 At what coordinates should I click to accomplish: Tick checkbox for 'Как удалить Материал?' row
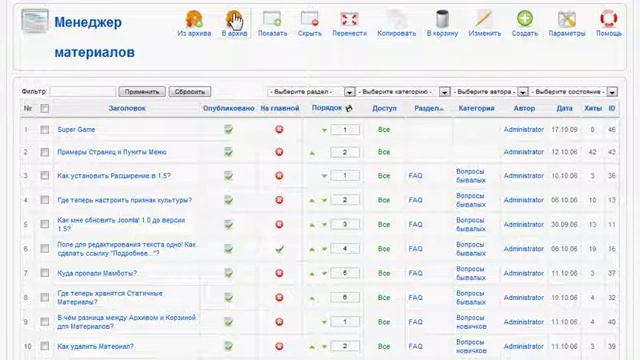tap(44, 346)
